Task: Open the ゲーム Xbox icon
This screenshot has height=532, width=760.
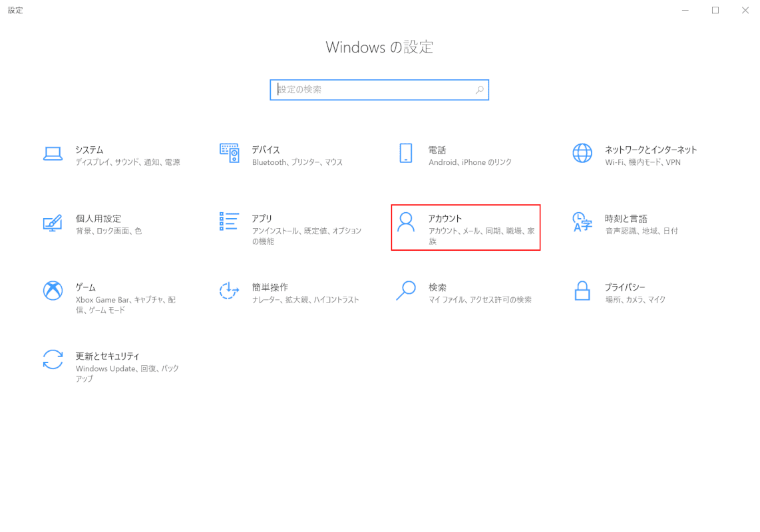Action: 53,291
